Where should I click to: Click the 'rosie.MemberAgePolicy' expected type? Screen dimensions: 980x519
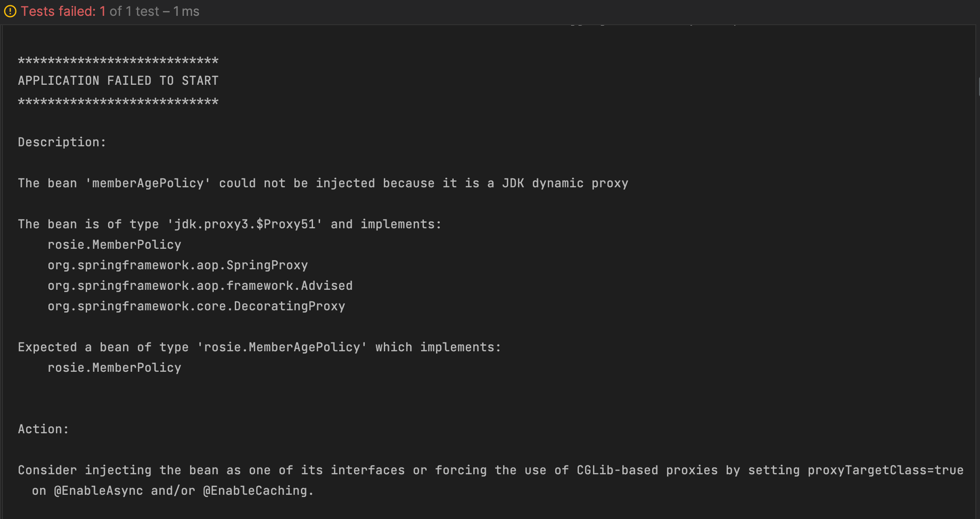click(x=282, y=347)
